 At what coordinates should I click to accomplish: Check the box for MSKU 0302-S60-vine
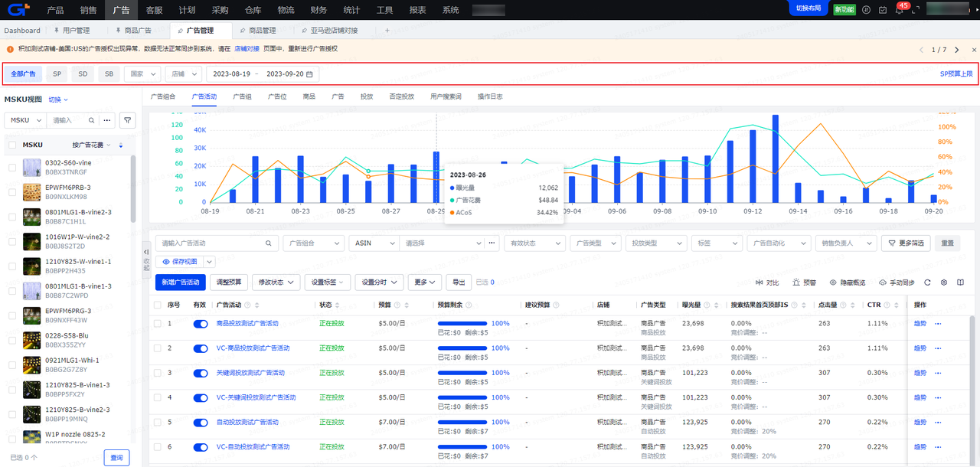(12, 167)
